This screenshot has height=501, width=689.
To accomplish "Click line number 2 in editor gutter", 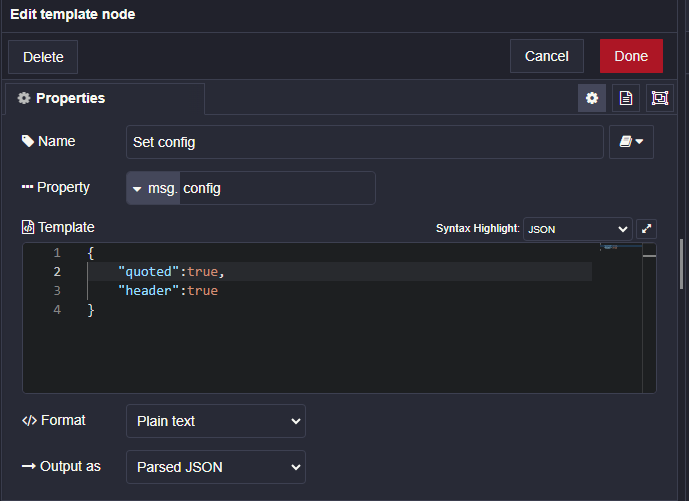I will (57, 272).
